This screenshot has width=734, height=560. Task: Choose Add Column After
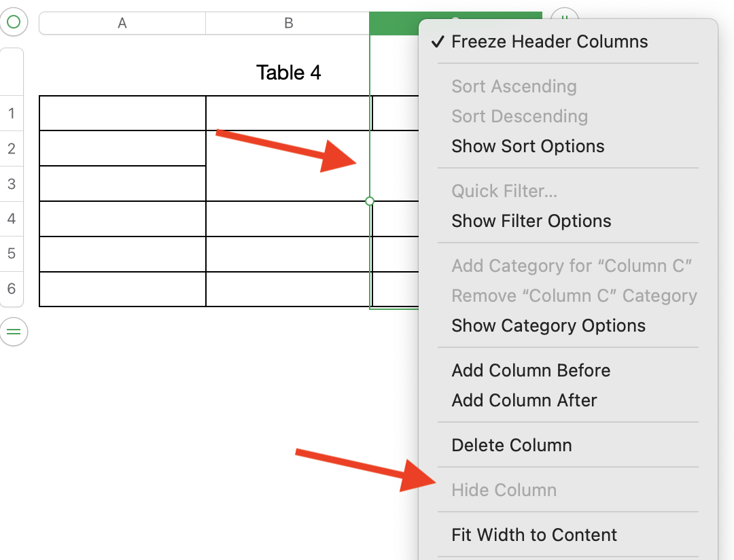[524, 400]
